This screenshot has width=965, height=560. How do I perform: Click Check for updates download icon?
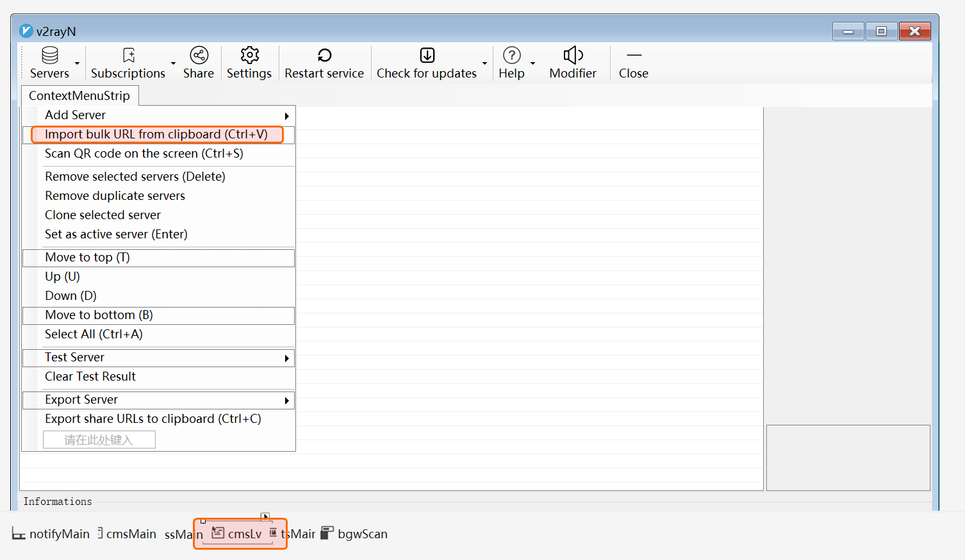[427, 55]
